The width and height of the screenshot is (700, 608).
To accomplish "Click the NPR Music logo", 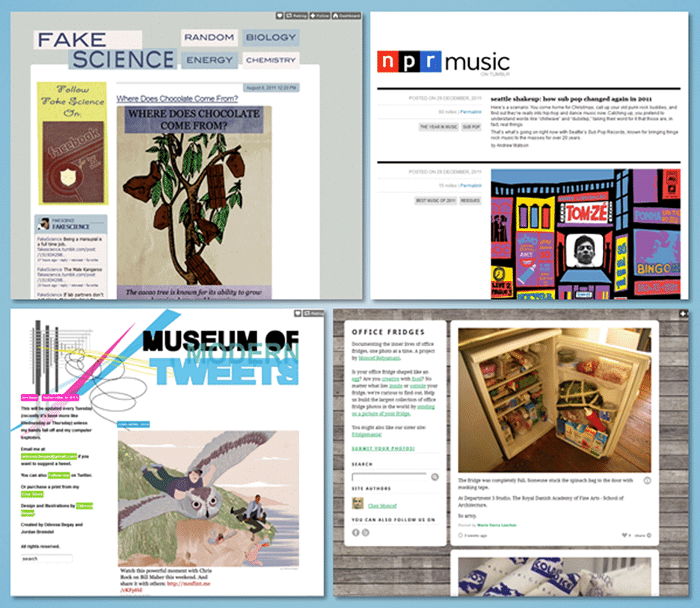I will pos(443,62).
